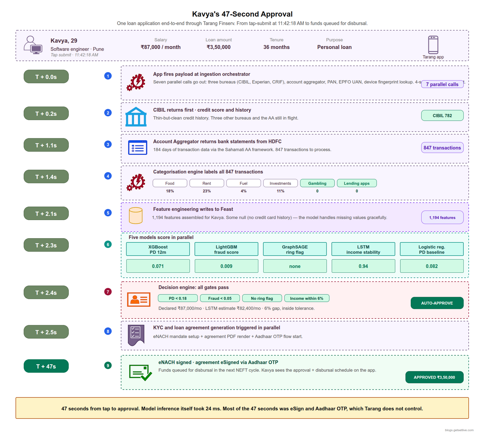
Task: Click the LSTM income stability model box
Action: tap(363, 249)
